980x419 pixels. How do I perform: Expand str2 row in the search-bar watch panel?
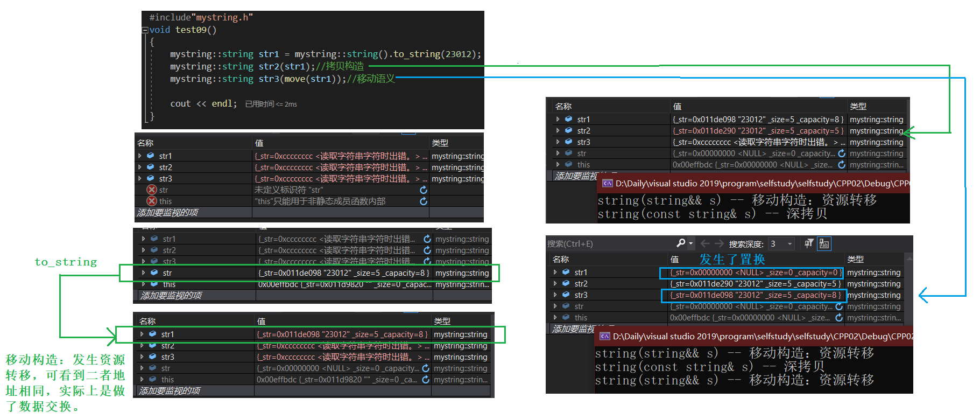click(x=555, y=283)
